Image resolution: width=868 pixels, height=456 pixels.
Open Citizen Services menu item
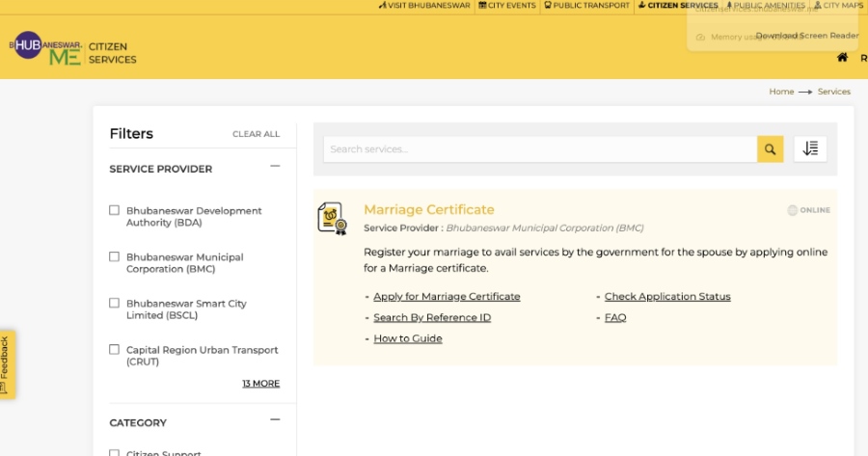click(678, 6)
